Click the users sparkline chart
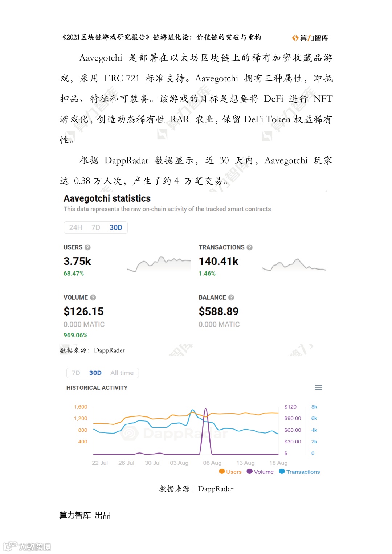This screenshot has width=392, height=554. click(159, 264)
